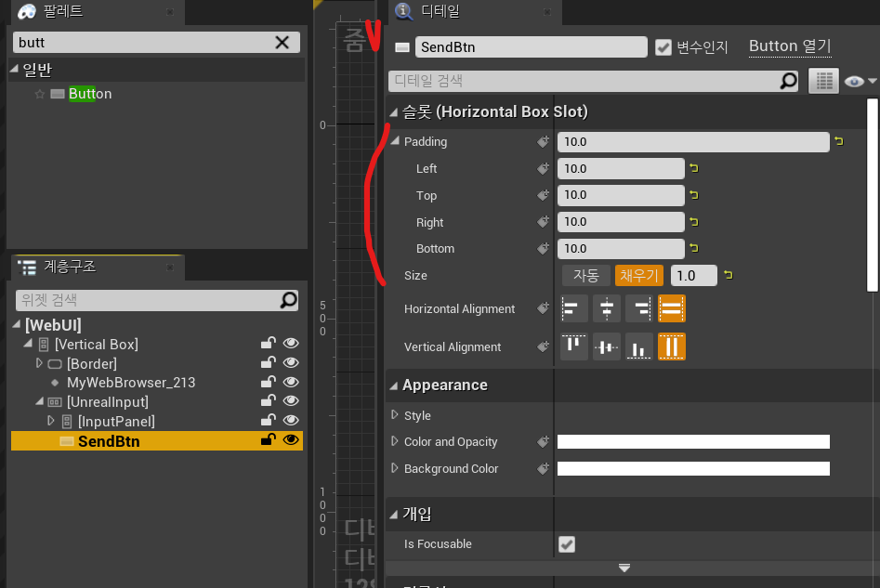Uncheck the 변수인지 checkbox

[x=663, y=47]
